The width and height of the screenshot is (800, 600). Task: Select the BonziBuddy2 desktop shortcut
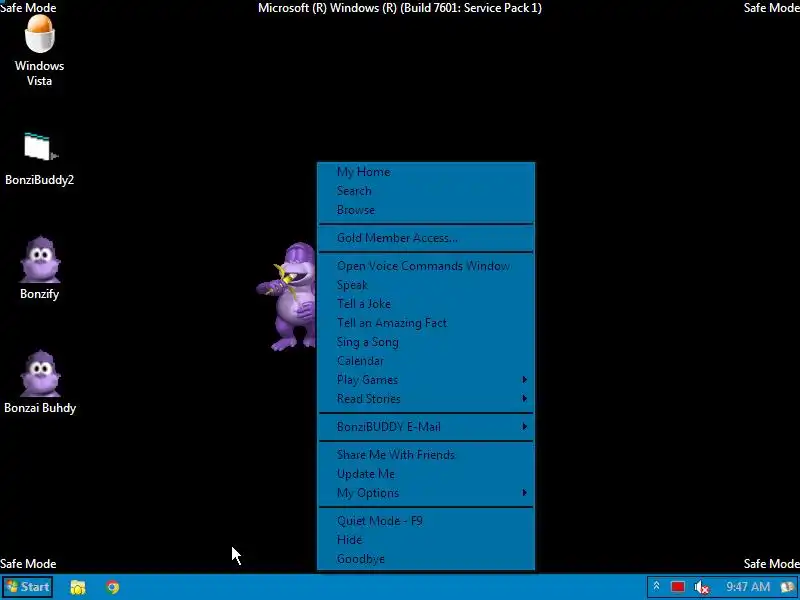pos(39,159)
